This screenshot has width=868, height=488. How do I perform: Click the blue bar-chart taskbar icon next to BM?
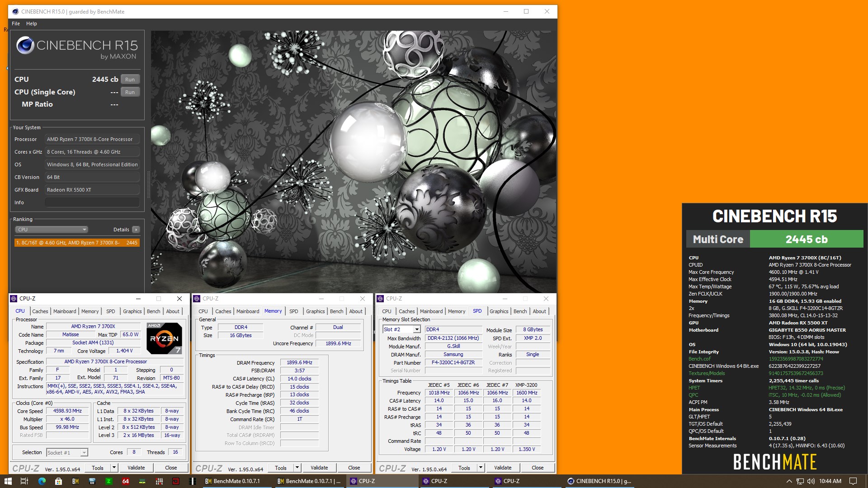[92, 481]
